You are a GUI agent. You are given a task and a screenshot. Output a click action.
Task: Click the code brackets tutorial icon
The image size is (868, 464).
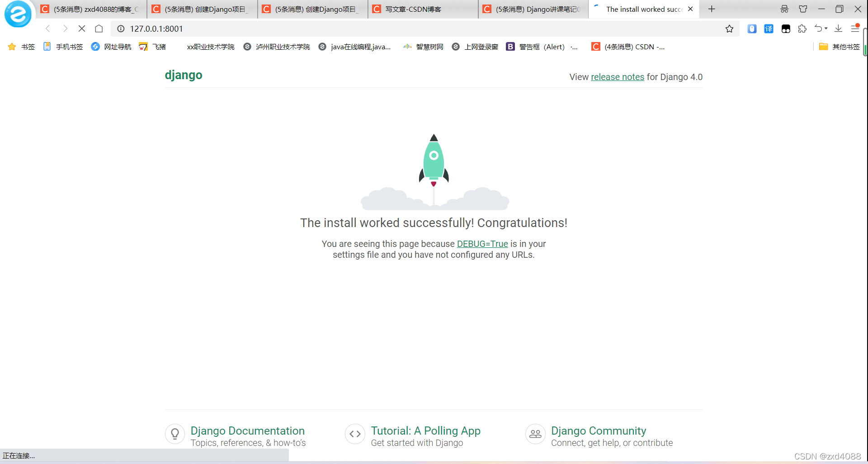[355, 434]
